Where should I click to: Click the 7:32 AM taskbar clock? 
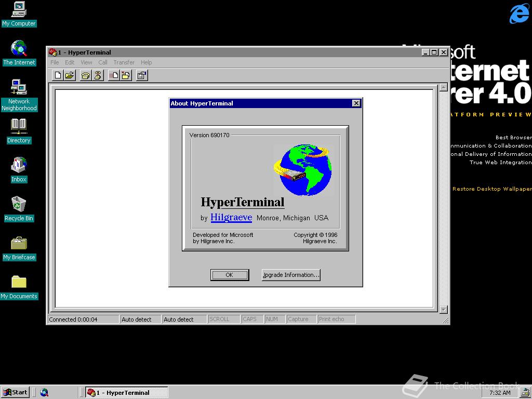[499, 393]
